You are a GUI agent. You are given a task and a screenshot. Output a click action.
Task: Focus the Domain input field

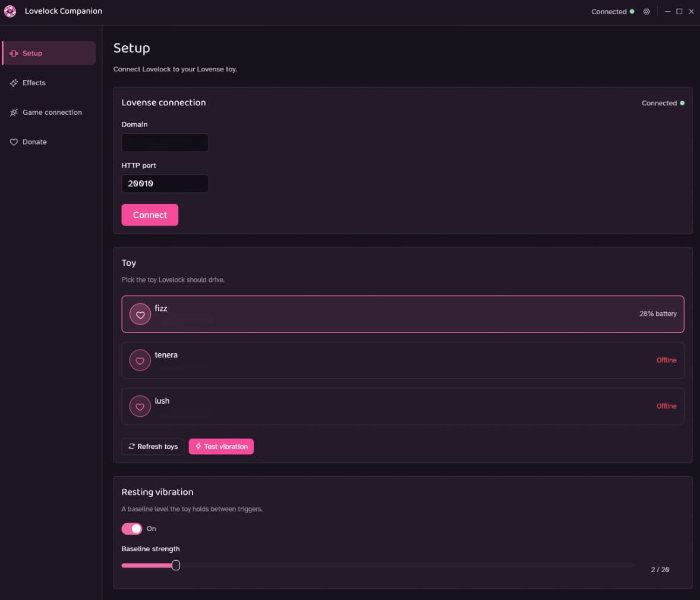pyautogui.click(x=165, y=143)
